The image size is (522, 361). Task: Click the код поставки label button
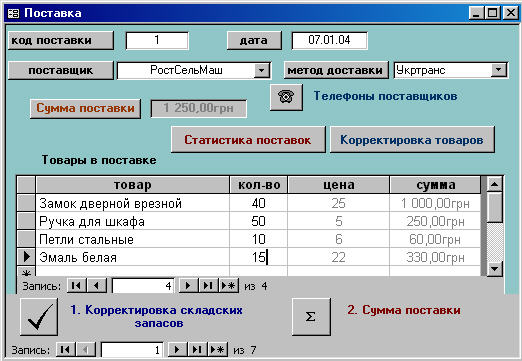61,40
